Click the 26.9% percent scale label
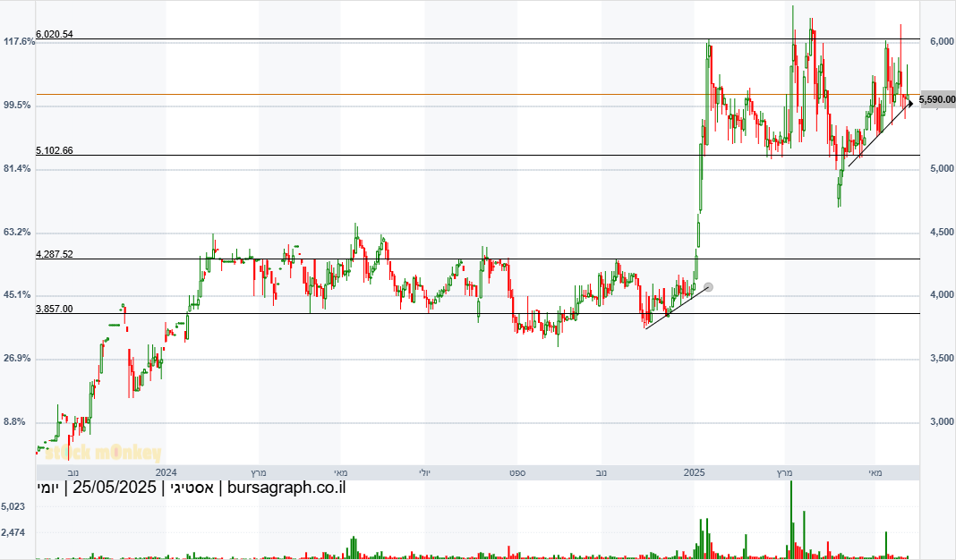The width and height of the screenshot is (956, 560). tap(17, 359)
